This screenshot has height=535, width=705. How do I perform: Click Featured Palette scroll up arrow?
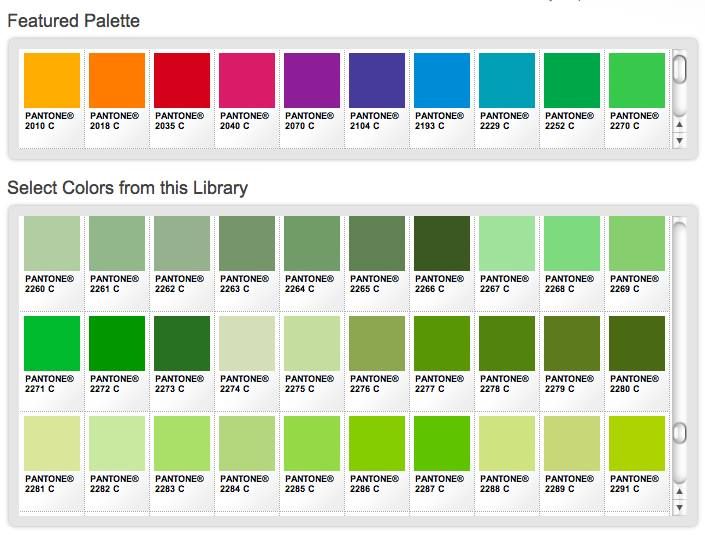(679, 125)
